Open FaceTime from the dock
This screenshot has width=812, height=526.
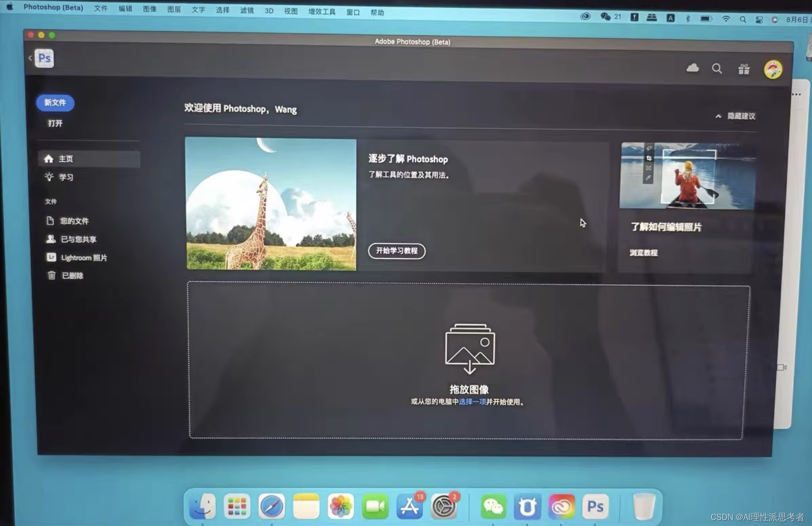pyautogui.click(x=375, y=507)
